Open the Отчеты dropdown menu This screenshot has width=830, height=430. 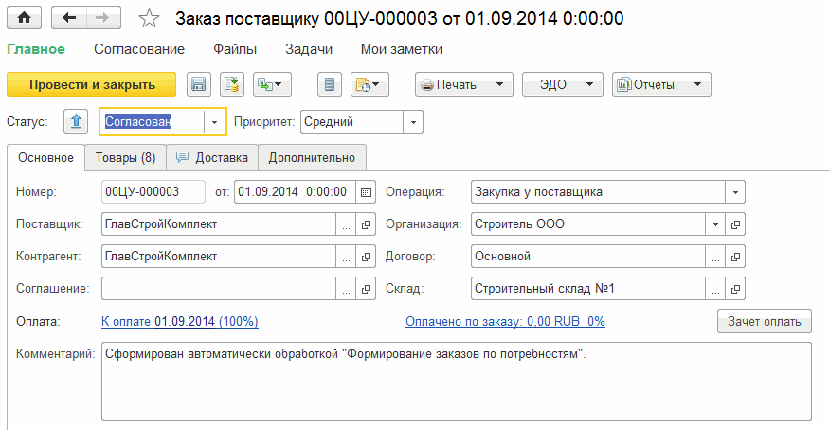coord(662,85)
